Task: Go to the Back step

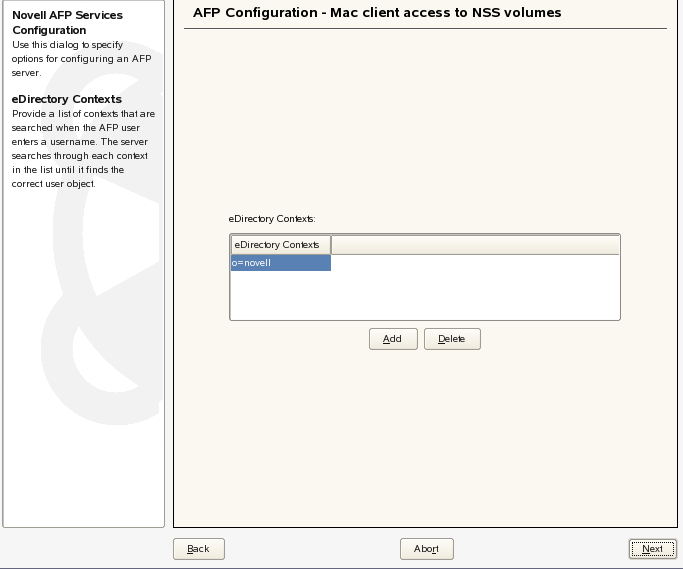Action: pyautogui.click(x=198, y=549)
